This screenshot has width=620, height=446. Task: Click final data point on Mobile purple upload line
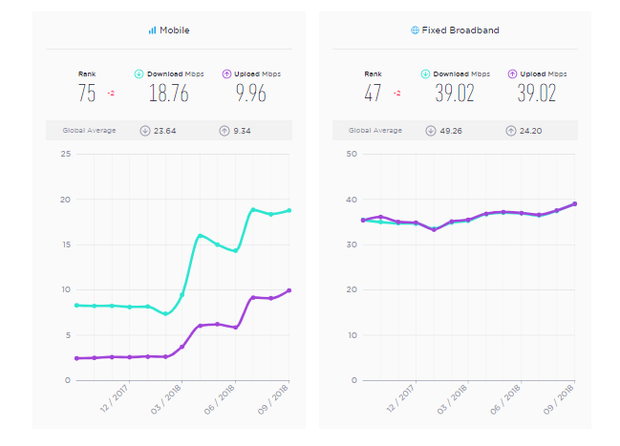(289, 290)
